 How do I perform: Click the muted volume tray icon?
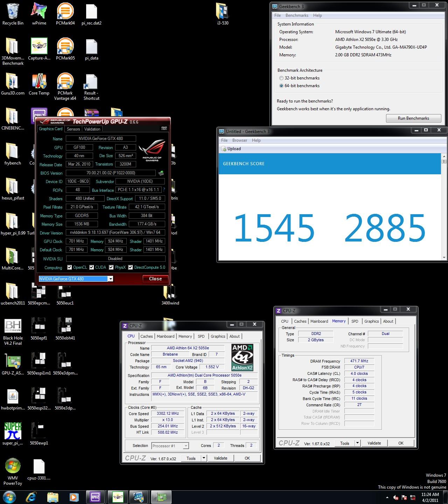tap(396, 497)
